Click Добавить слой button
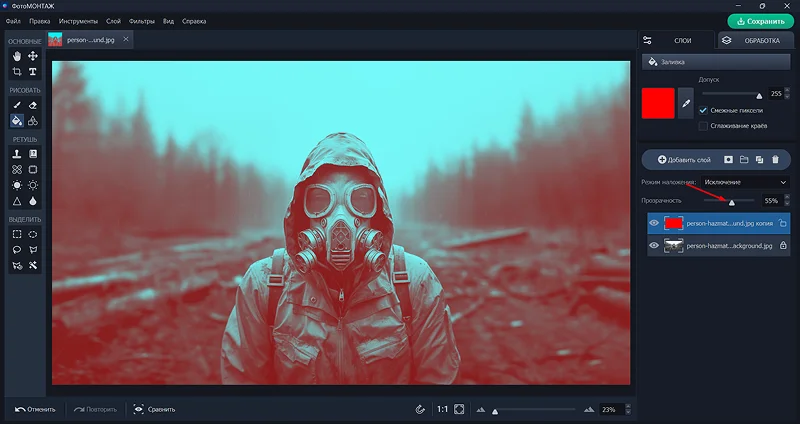This screenshot has width=800, height=424. tap(684, 160)
